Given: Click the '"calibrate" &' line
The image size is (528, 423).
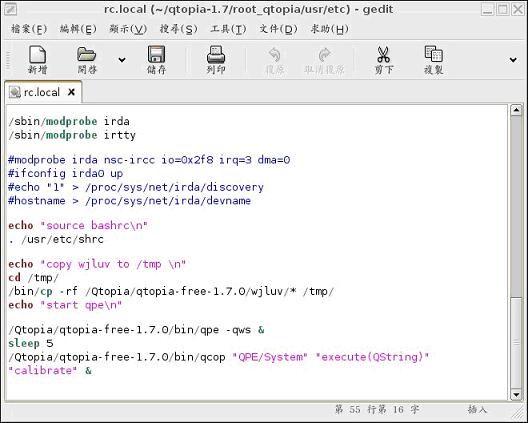Looking at the screenshot, I should (50, 370).
